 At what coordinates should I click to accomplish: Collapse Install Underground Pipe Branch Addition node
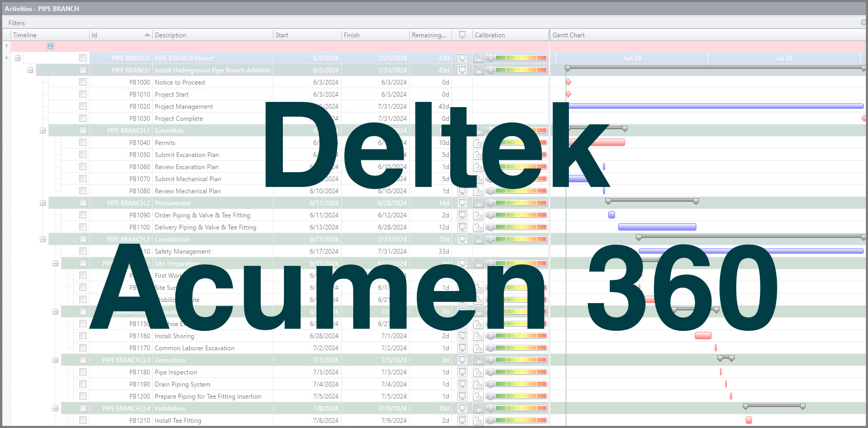coord(30,70)
